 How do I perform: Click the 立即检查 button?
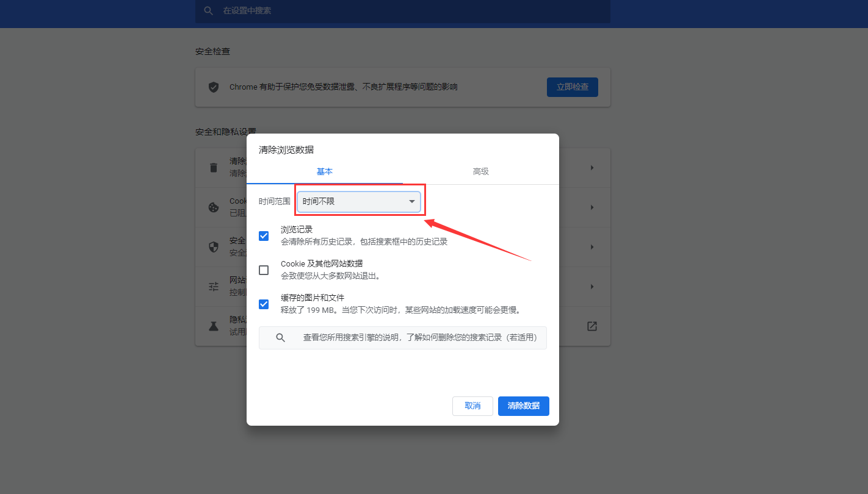tap(572, 87)
